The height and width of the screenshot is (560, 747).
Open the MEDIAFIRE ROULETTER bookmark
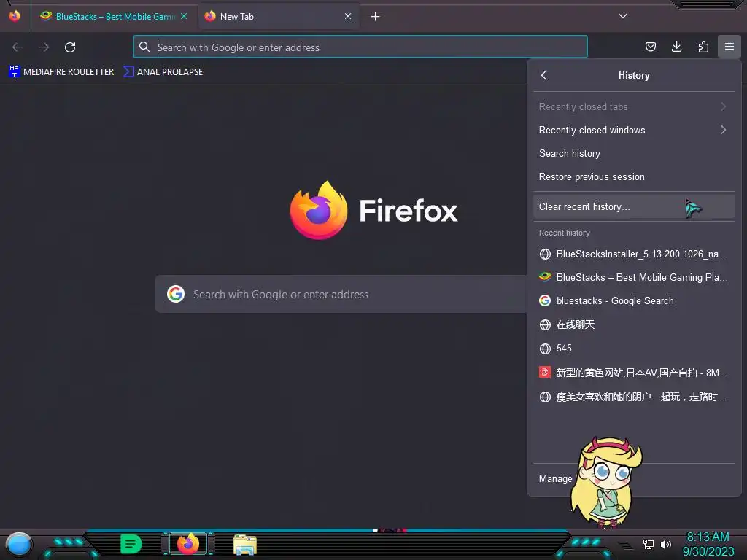pyautogui.click(x=61, y=72)
